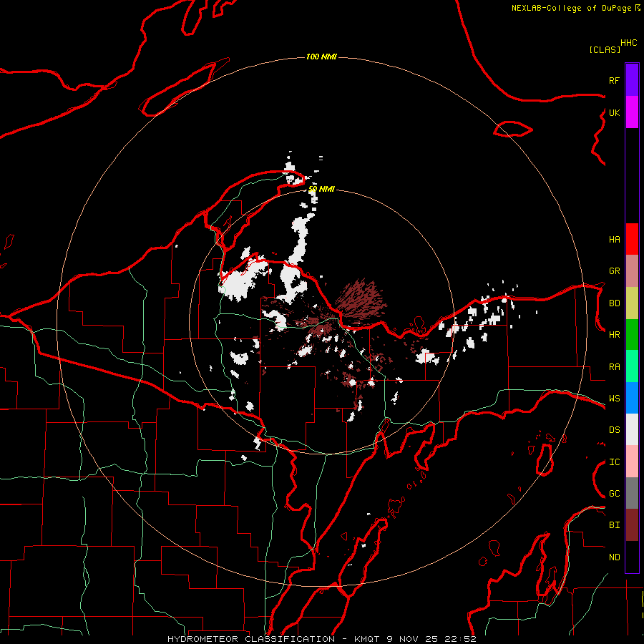The height and width of the screenshot is (644, 644).
Task: Click the KMQT radar site identifier
Action: tap(367, 639)
